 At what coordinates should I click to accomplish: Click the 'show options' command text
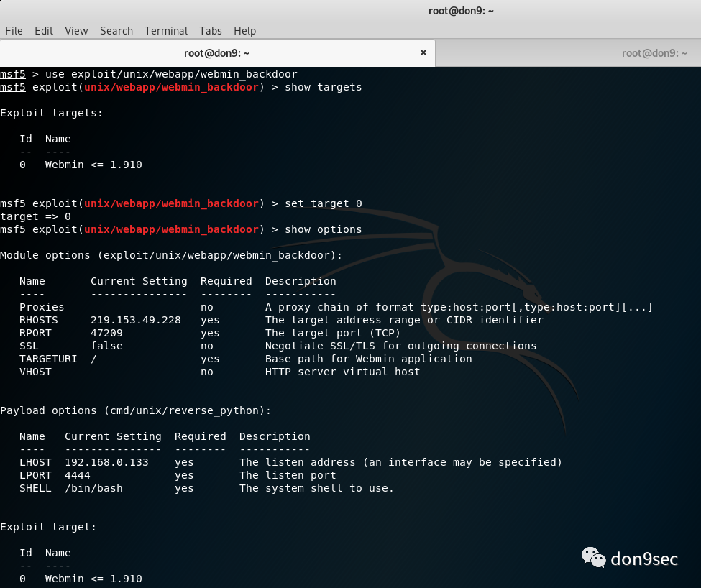point(324,229)
